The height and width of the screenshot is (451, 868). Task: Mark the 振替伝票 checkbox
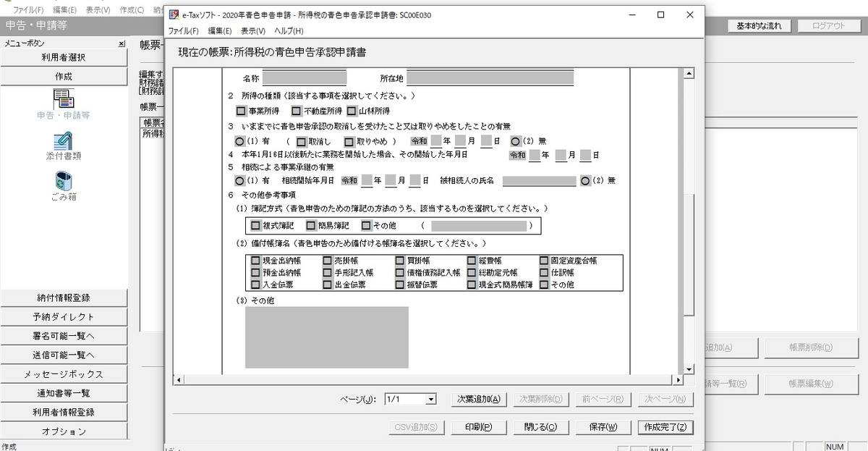coord(400,284)
